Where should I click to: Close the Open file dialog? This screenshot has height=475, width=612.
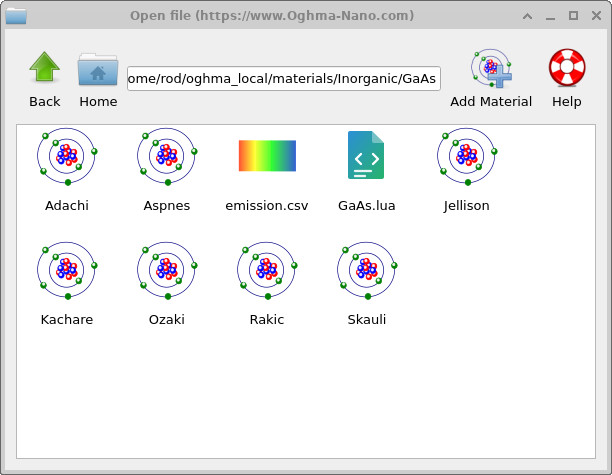click(x=596, y=16)
